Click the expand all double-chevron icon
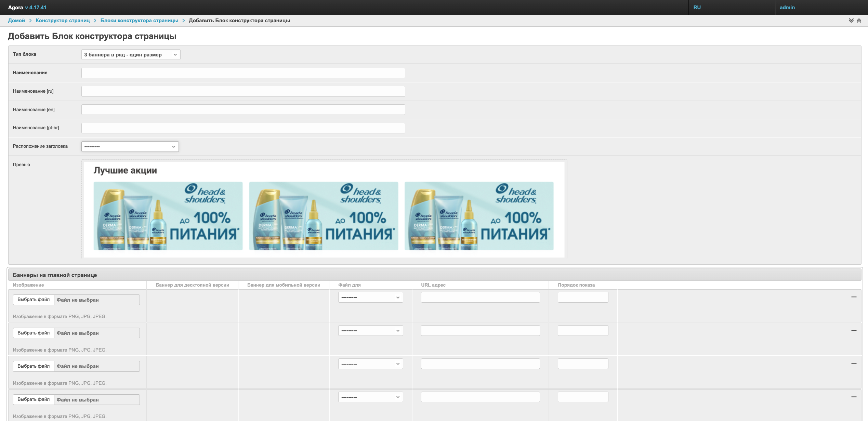 pos(851,21)
